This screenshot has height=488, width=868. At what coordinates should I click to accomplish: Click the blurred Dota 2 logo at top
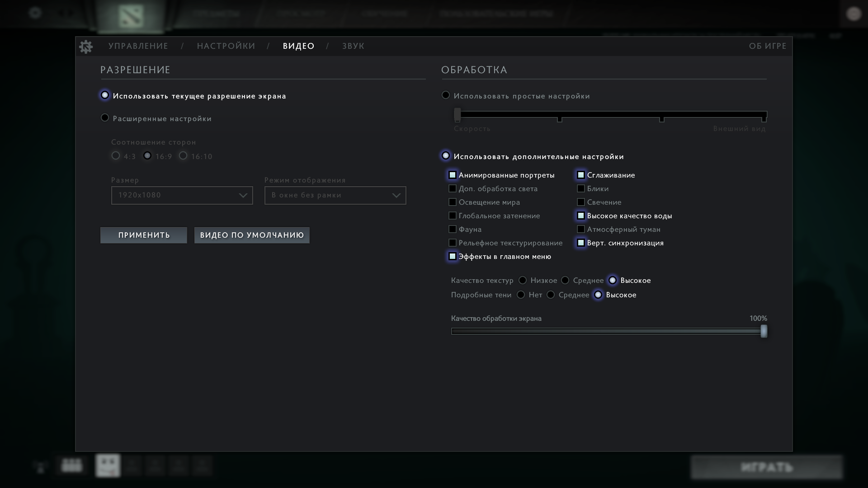(x=131, y=16)
